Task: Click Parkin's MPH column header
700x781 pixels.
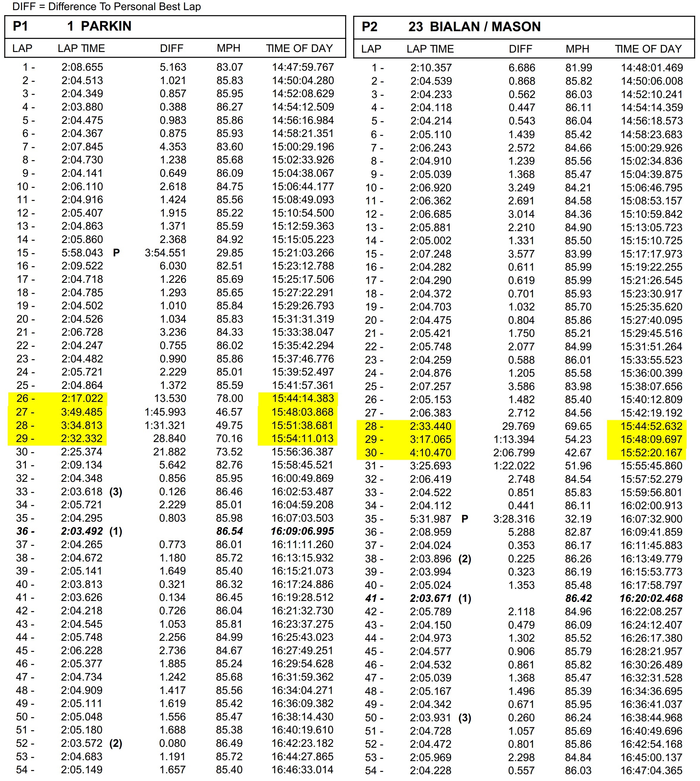Action: click(228, 48)
